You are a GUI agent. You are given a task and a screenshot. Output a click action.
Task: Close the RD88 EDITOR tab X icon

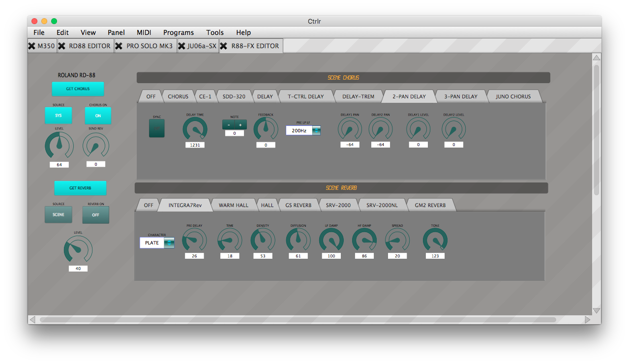pos(62,46)
